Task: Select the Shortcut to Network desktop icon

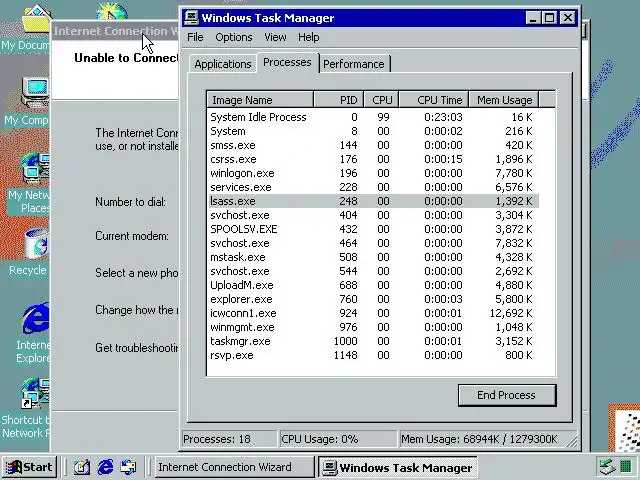Action: 25,408
